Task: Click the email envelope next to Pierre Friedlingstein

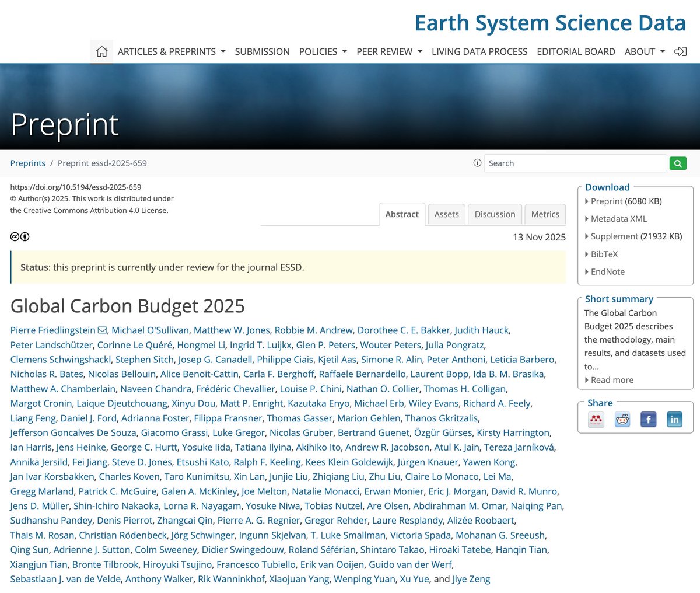Action: pyautogui.click(x=102, y=330)
